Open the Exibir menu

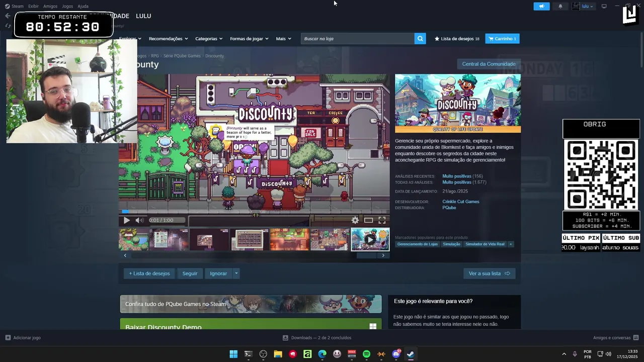pos(33,6)
